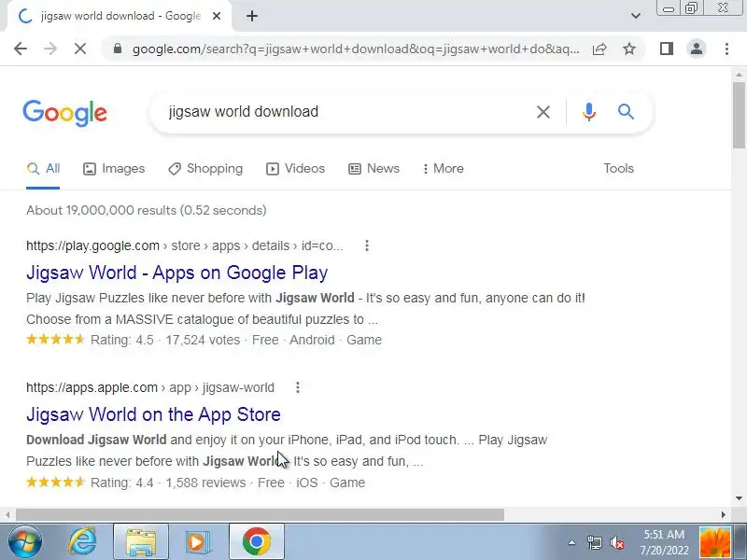Open Windows Media Player from taskbar

[x=197, y=541]
